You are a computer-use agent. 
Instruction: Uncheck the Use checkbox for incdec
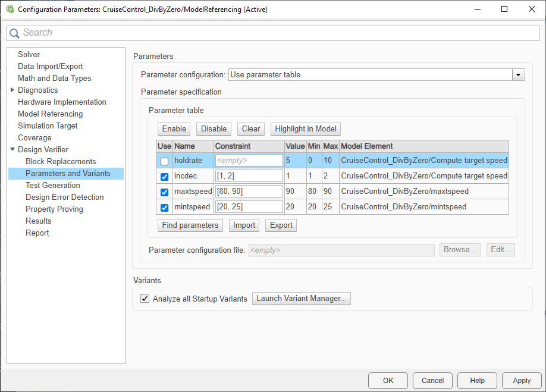tap(164, 177)
